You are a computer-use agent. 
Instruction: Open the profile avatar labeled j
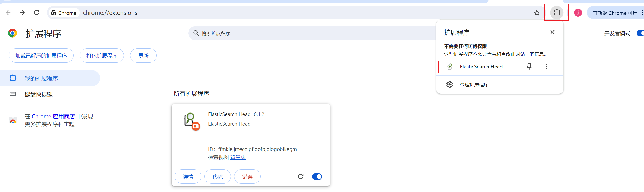[578, 12]
